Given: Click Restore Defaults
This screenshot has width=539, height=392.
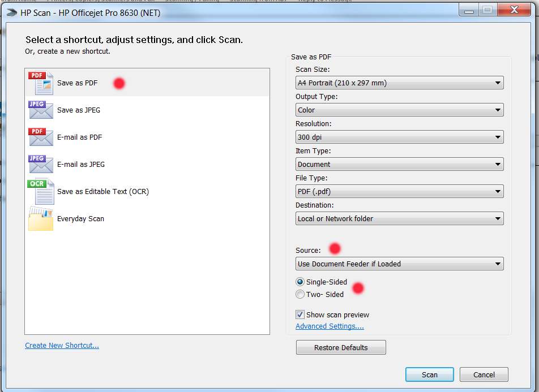Looking at the screenshot, I should click(x=340, y=347).
